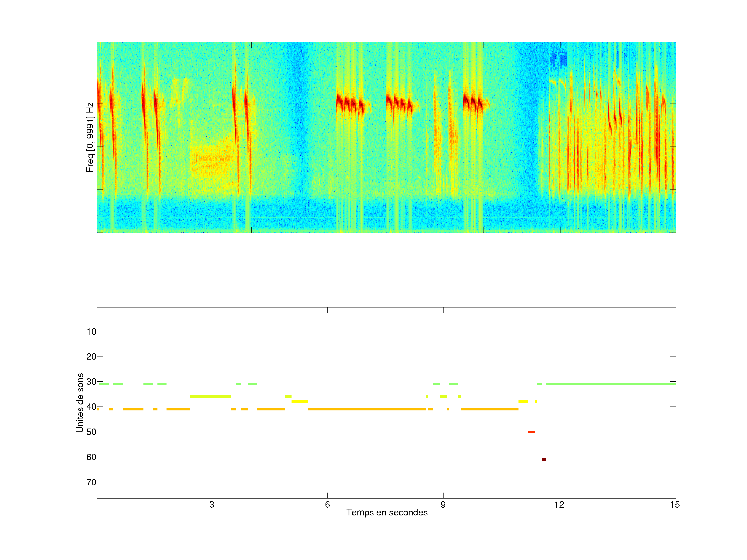The height and width of the screenshot is (560, 747).
Task: Click the x-axis tick label 12
Action: pos(559,505)
